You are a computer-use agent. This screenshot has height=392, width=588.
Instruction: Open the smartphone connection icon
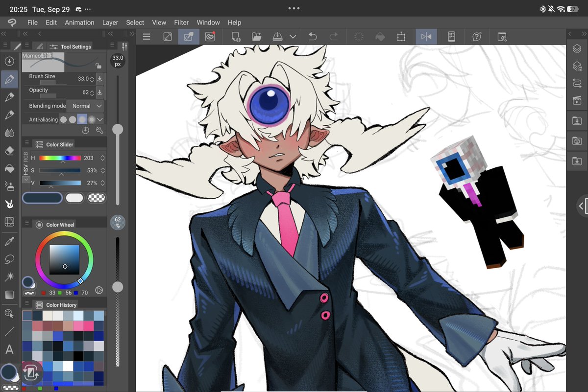click(451, 37)
